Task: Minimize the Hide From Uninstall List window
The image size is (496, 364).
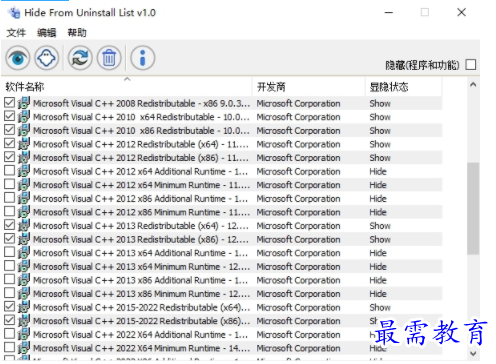Action: click(389, 13)
